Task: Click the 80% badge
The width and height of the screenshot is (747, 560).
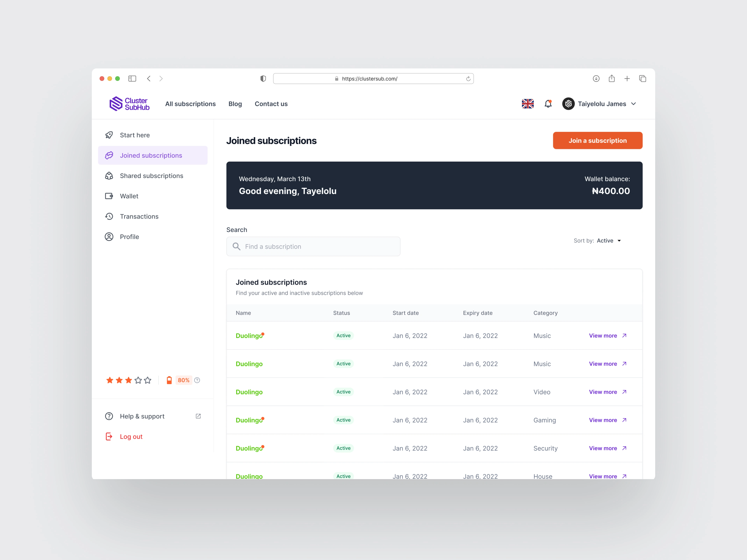Action: (x=183, y=380)
